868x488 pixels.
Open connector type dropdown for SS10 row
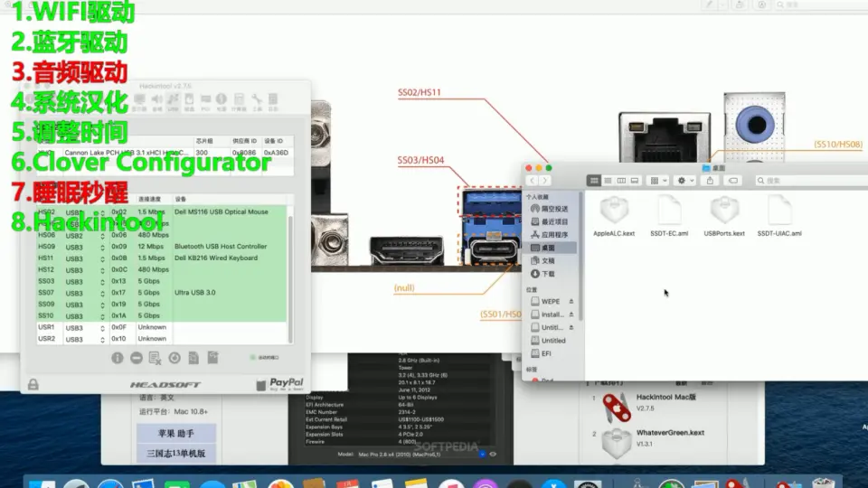pos(102,316)
